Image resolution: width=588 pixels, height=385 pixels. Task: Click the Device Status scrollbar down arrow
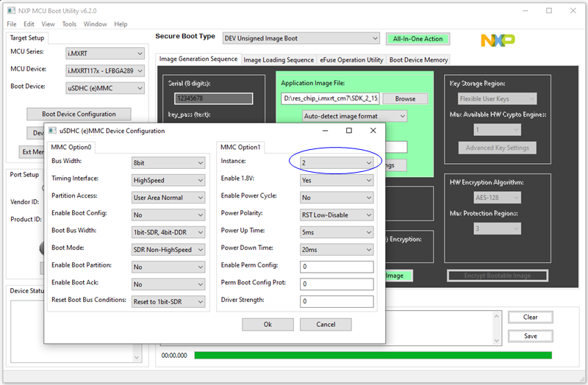tap(137, 358)
